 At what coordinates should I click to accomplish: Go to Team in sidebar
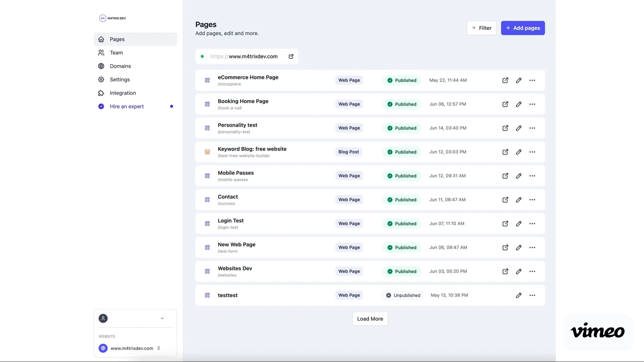116,53
